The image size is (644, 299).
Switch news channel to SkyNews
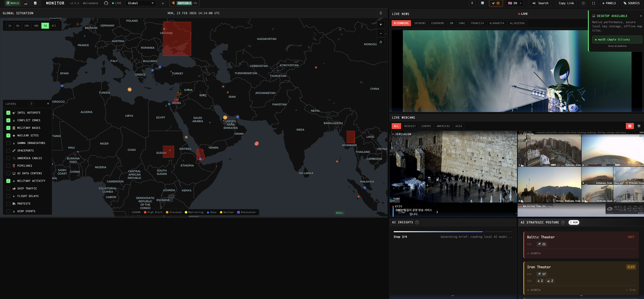point(420,23)
